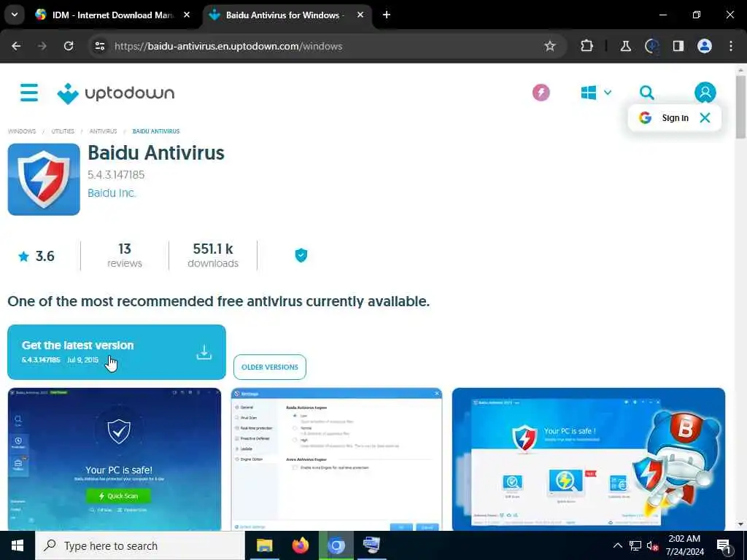Click the page vertical scrollbar
This screenshot has width=747, height=560.
point(740,107)
